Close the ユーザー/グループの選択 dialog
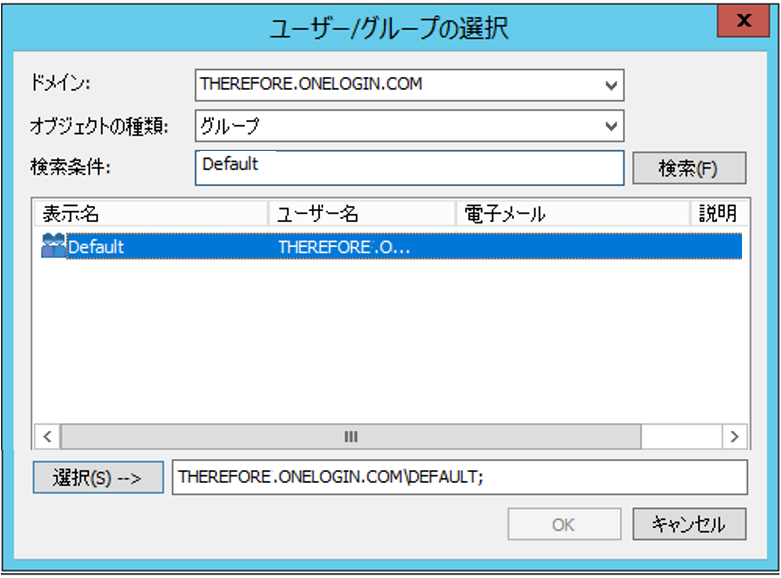Image resolution: width=781 pixels, height=578 pixels. tap(743, 21)
